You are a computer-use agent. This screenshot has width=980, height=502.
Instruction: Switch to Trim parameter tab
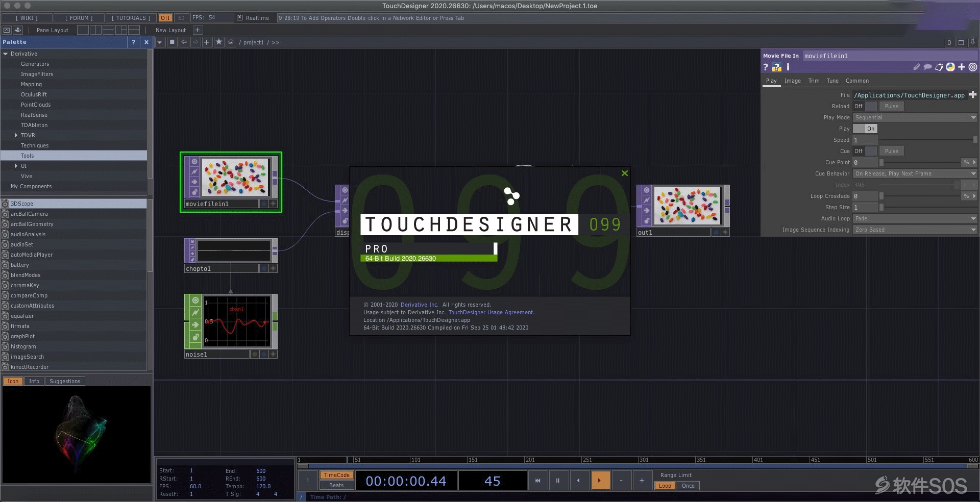[814, 81]
